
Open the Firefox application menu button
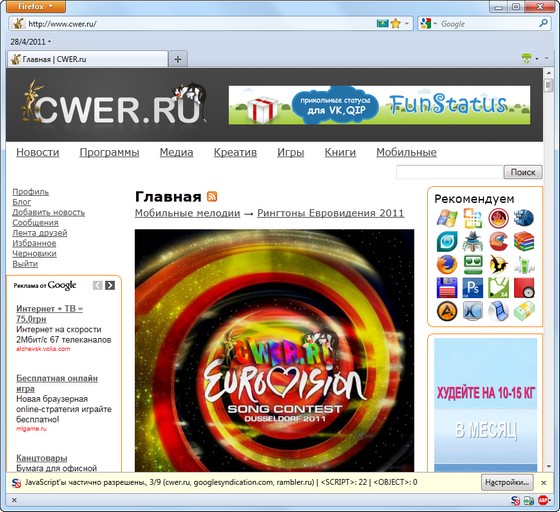(35, 6)
